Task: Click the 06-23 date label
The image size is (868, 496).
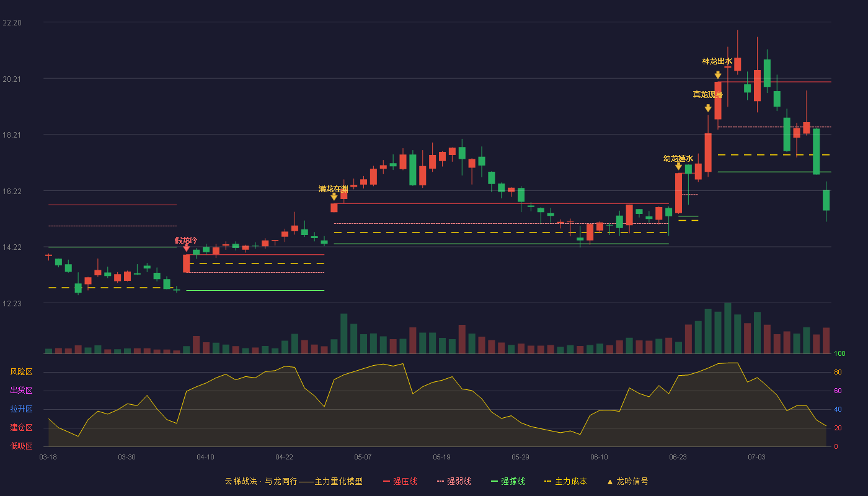Action: [x=678, y=457]
